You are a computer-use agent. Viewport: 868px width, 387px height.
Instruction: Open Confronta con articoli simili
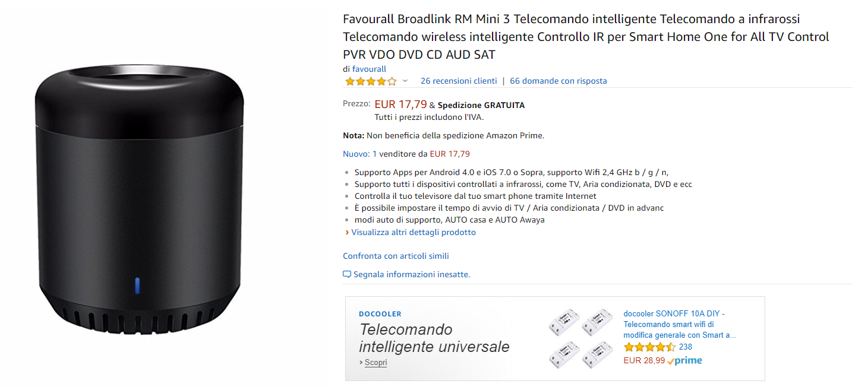tap(396, 256)
